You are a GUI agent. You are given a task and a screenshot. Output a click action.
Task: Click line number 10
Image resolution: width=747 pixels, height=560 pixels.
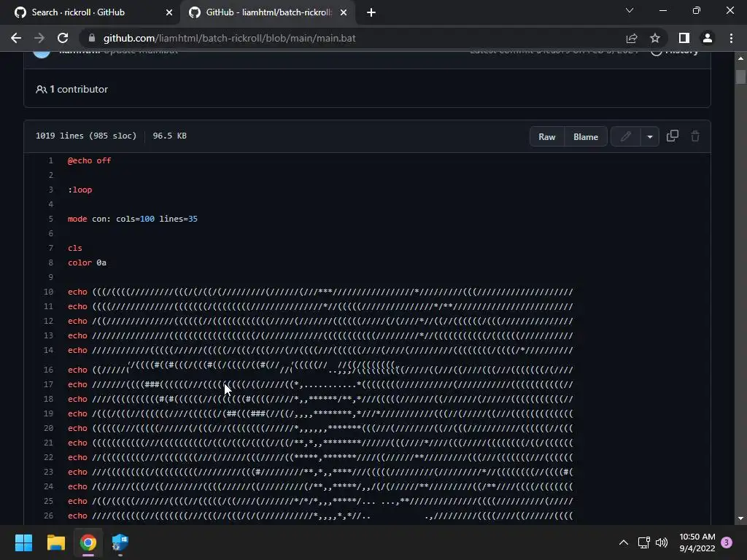[49, 292]
